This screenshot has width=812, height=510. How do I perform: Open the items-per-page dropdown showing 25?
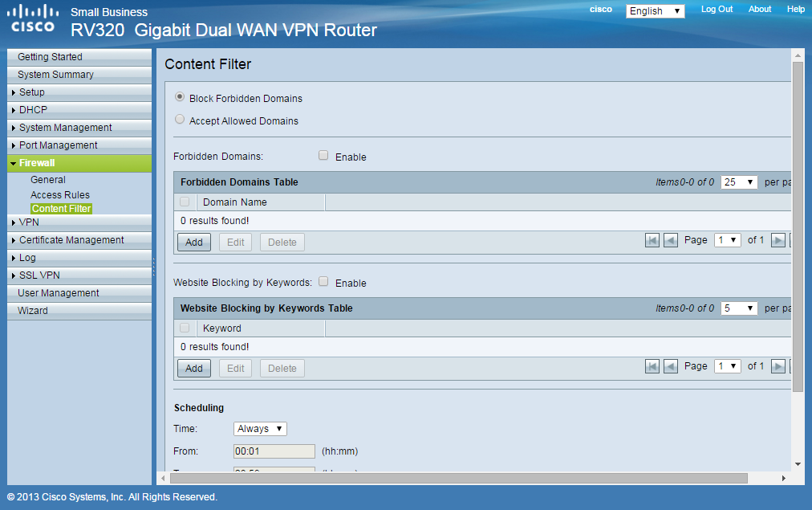pos(737,182)
